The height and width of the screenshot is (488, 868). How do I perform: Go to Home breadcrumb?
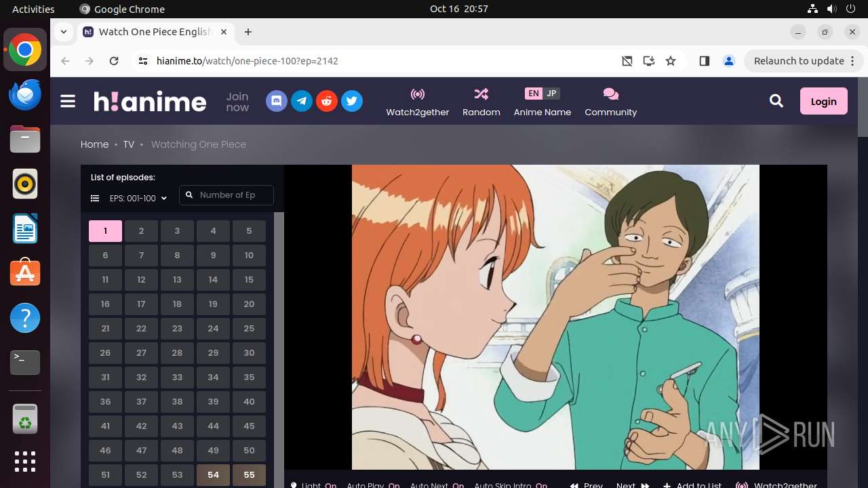tap(94, 144)
